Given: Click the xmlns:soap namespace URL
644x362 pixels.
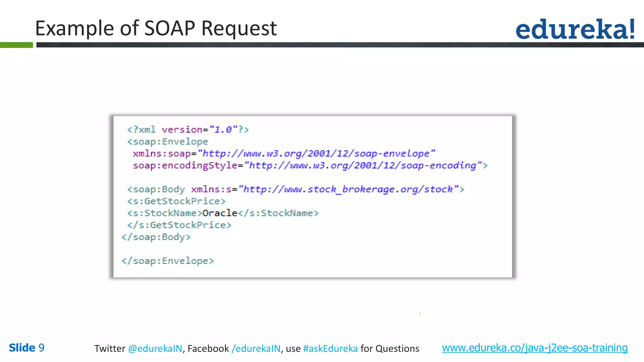Looking at the screenshot, I should click(316, 154).
